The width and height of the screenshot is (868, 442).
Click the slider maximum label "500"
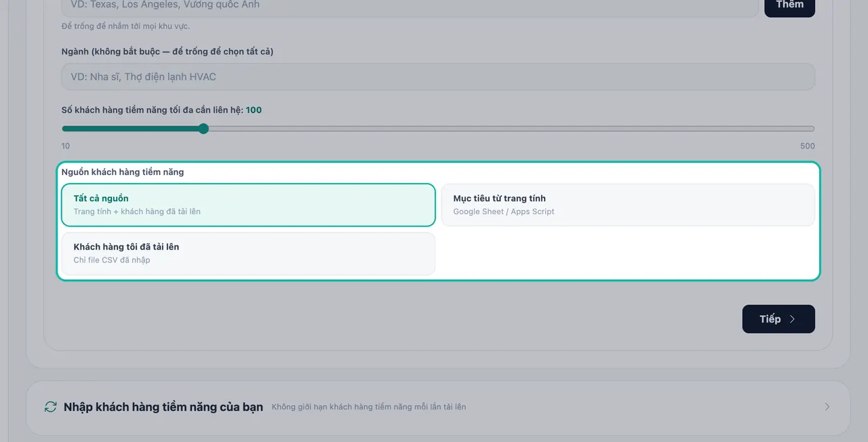pos(808,146)
